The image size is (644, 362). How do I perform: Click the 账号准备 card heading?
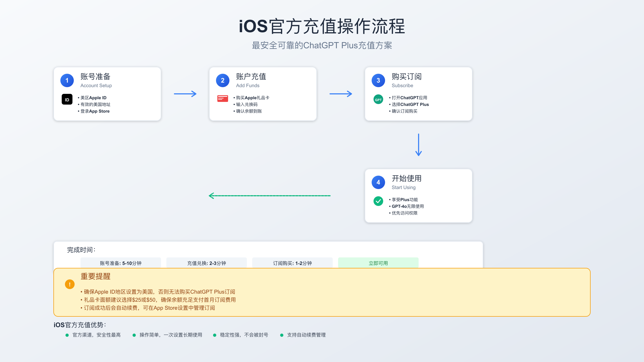click(x=96, y=77)
